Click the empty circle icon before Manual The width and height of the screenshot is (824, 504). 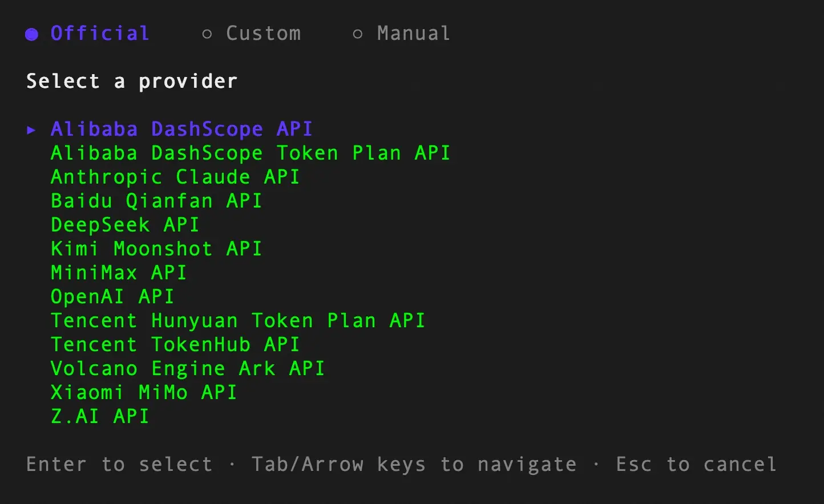[358, 34]
